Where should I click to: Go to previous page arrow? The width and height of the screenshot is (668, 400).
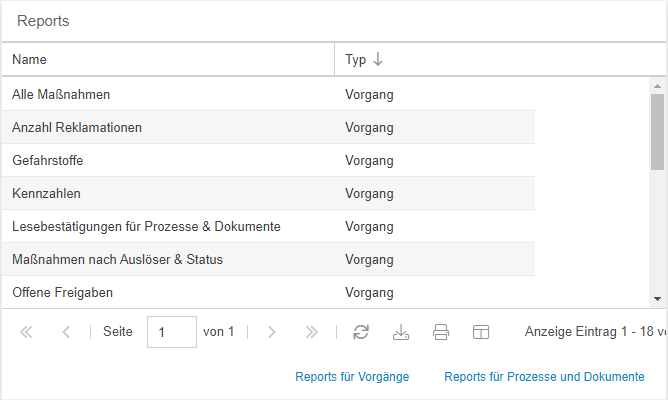click(x=66, y=332)
